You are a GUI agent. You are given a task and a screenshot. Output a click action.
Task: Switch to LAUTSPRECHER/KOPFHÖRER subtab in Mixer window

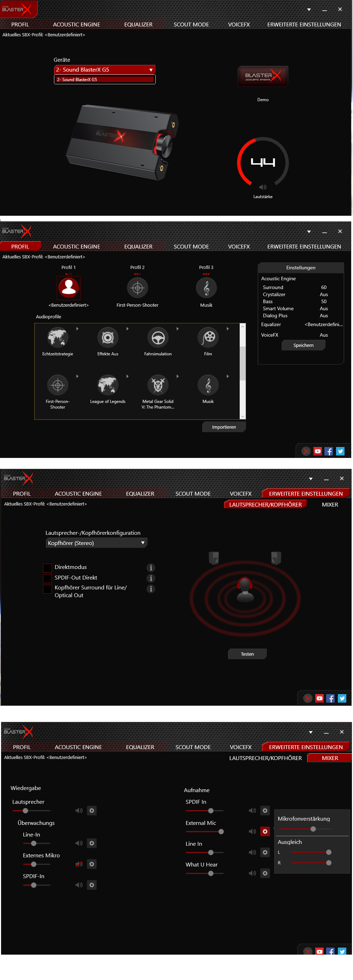(x=265, y=758)
